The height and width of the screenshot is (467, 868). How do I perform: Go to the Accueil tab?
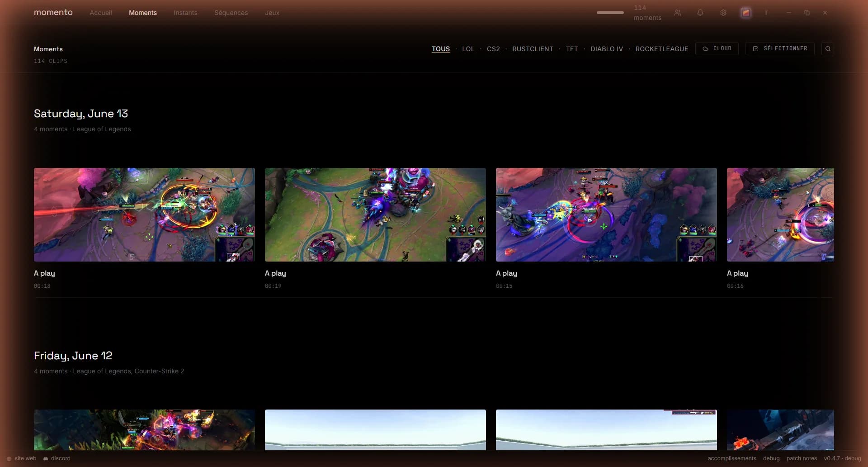tap(101, 13)
